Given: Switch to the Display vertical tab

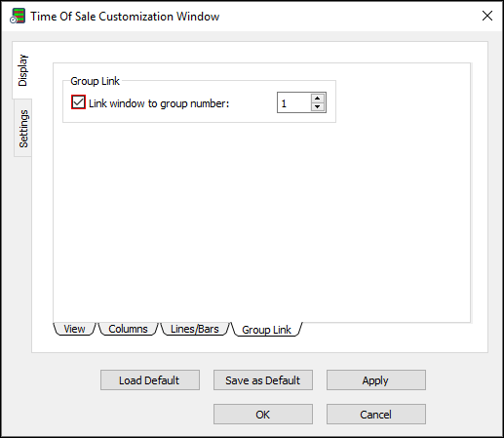Looking at the screenshot, I should (x=22, y=70).
